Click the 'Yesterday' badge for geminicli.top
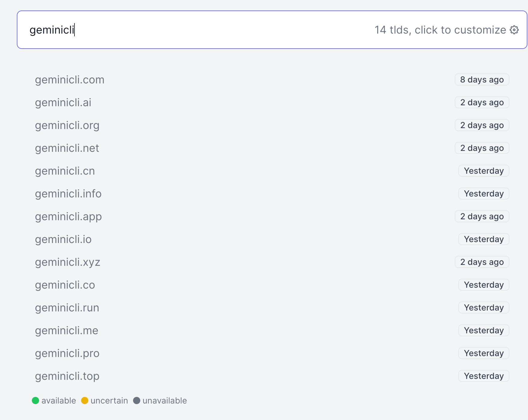Image resolution: width=528 pixels, height=420 pixels. coord(484,376)
